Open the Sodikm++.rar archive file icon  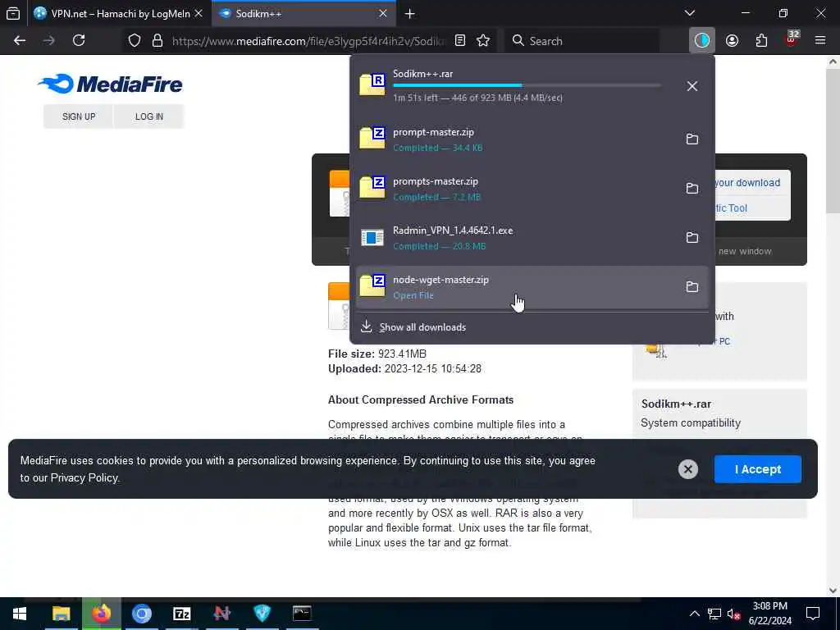click(x=372, y=85)
